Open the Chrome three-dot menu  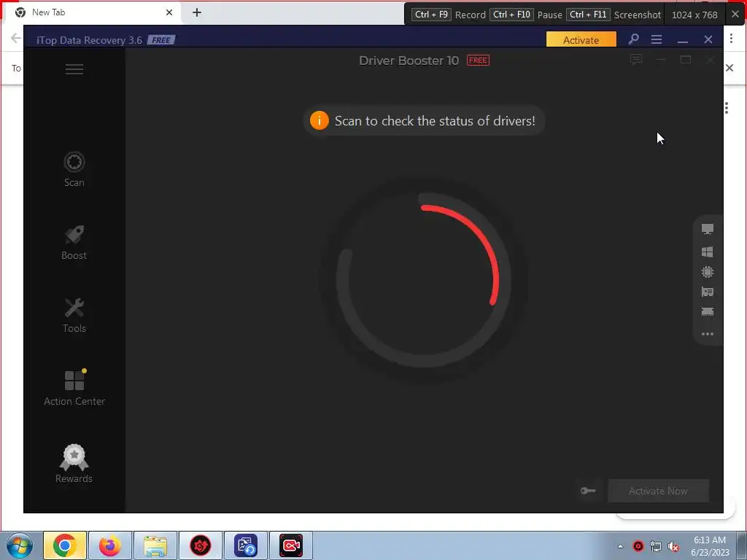731,39
